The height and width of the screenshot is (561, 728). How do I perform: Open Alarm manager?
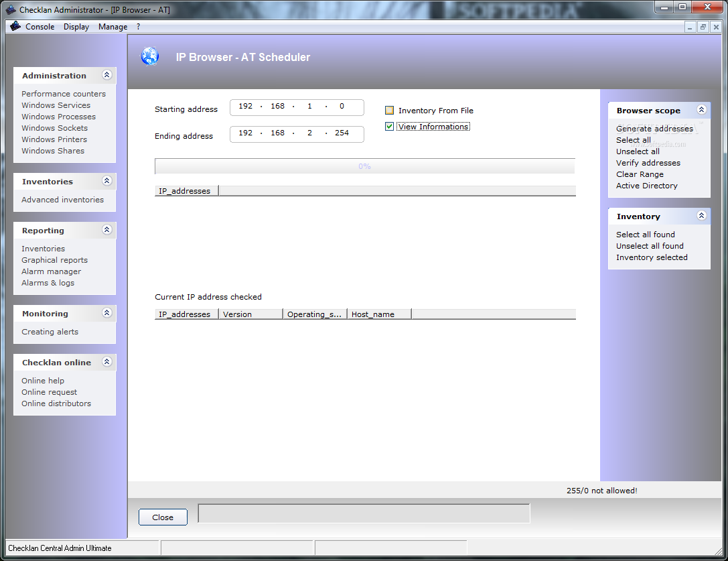[51, 271]
